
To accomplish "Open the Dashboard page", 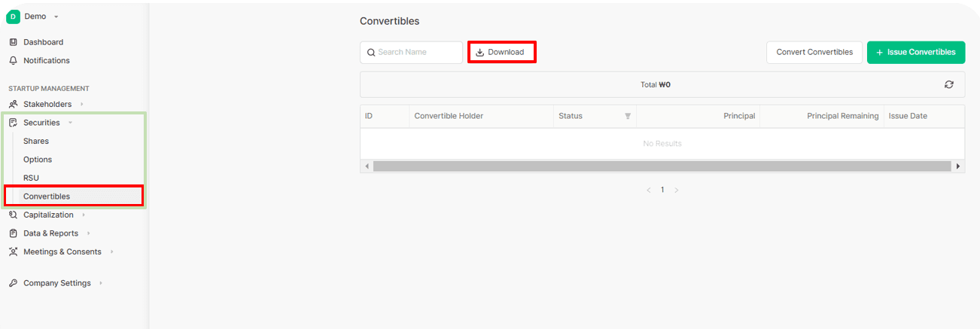I will (43, 42).
